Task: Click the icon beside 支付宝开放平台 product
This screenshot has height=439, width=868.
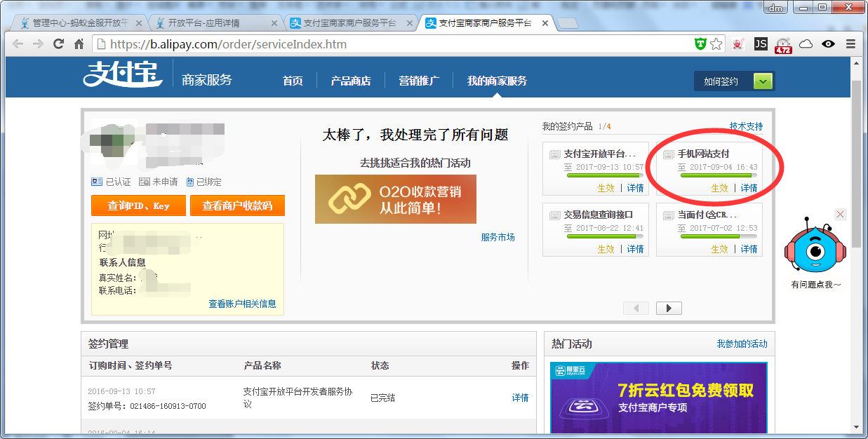Action: click(554, 154)
